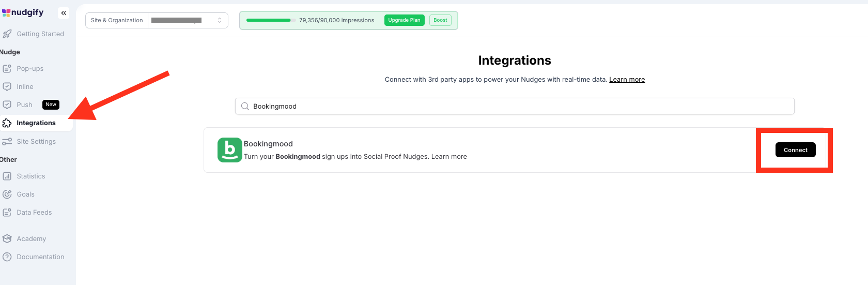Click the site selector up-down arrows
The image size is (868, 285).
[220, 20]
